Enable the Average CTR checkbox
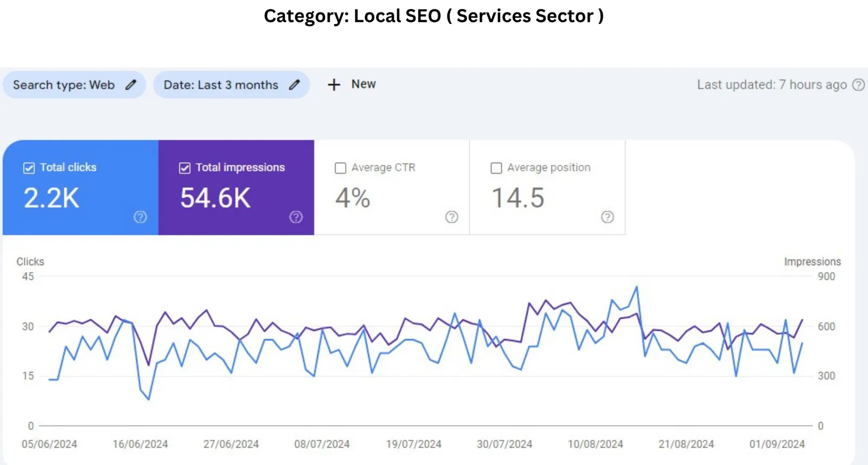 click(x=341, y=168)
